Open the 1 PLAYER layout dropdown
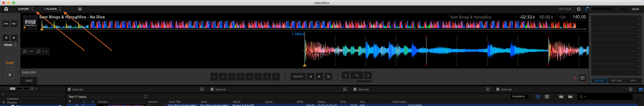644x106 pixels. coord(53,9)
